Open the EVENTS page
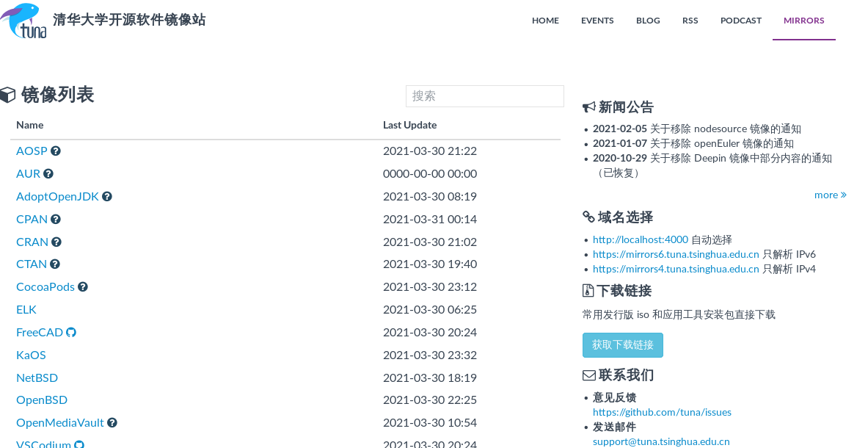The image size is (868, 448). (597, 21)
